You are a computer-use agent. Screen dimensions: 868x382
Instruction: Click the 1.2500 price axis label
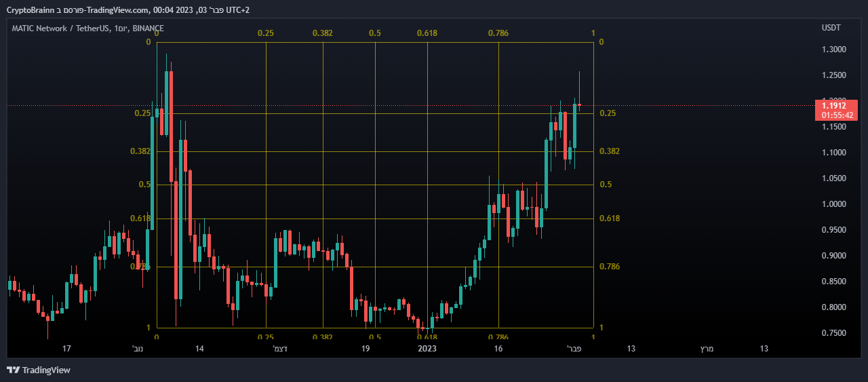(833, 75)
